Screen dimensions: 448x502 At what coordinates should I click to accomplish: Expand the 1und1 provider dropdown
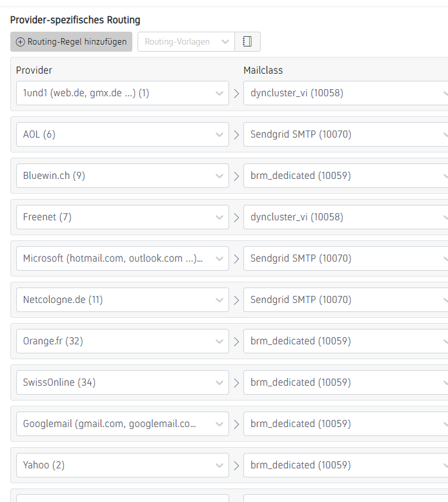pyautogui.click(x=122, y=93)
